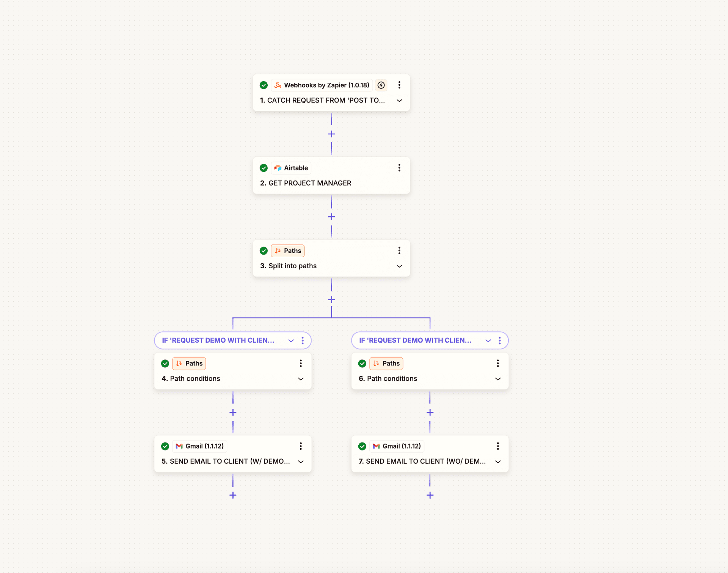Image resolution: width=728 pixels, height=573 pixels.
Task: Add new path below Split into paths
Action: [x=331, y=299]
